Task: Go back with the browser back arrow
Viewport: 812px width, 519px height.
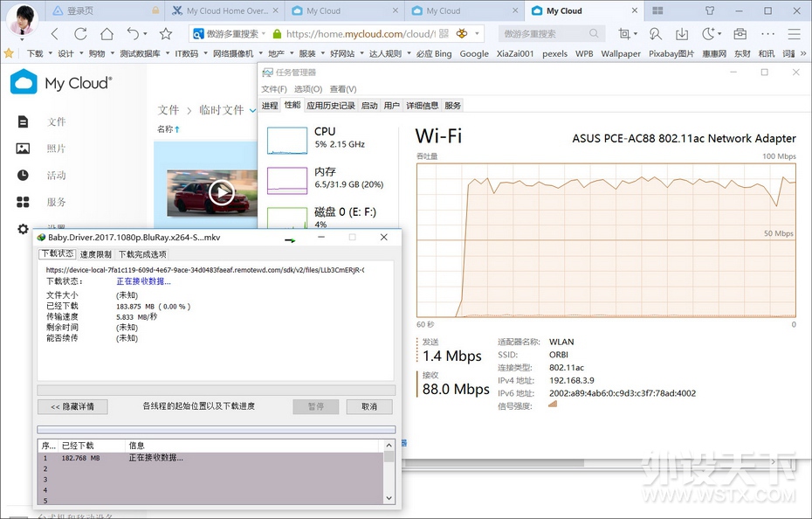Action: pos(54,34)
